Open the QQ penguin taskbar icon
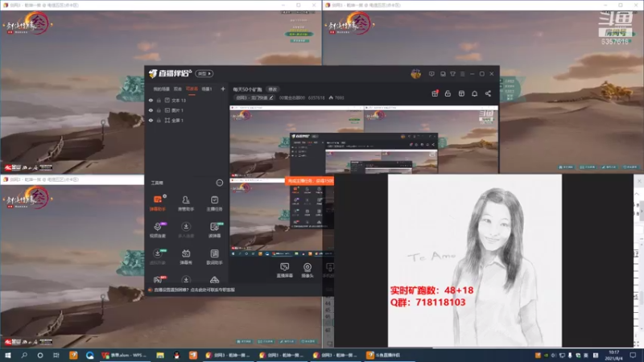The height and width of the screenshot is (362, 644). (x=176, y=355)
